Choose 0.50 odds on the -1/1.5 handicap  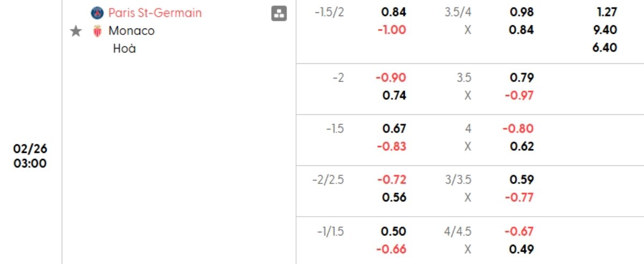click(x=394, y=231)
